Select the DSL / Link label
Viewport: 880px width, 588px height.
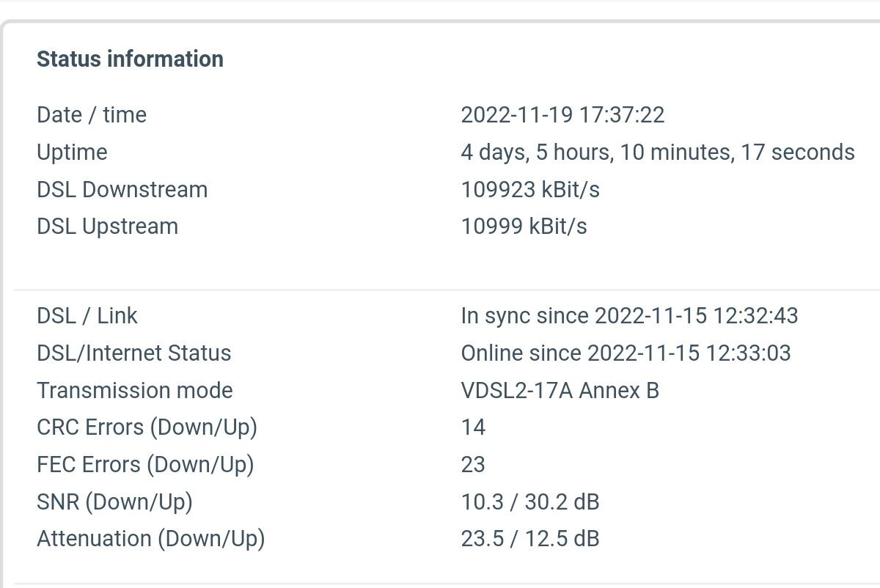[x=87, y=316]
